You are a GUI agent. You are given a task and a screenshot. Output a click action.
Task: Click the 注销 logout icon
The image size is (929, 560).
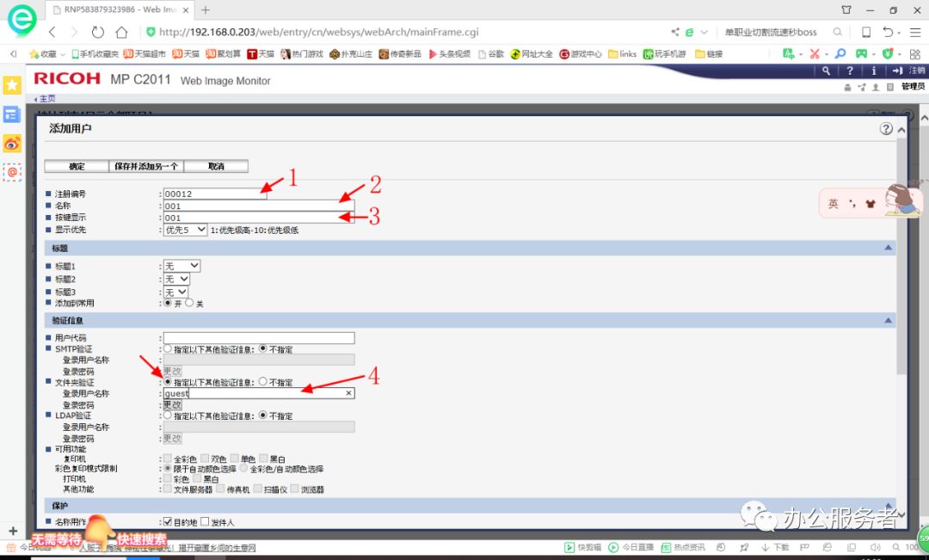point(897,71)
